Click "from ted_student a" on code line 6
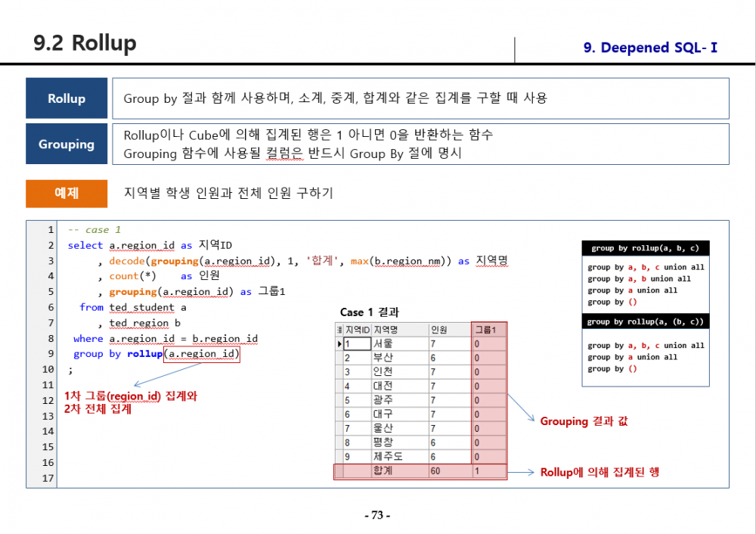 pos(133,307)
